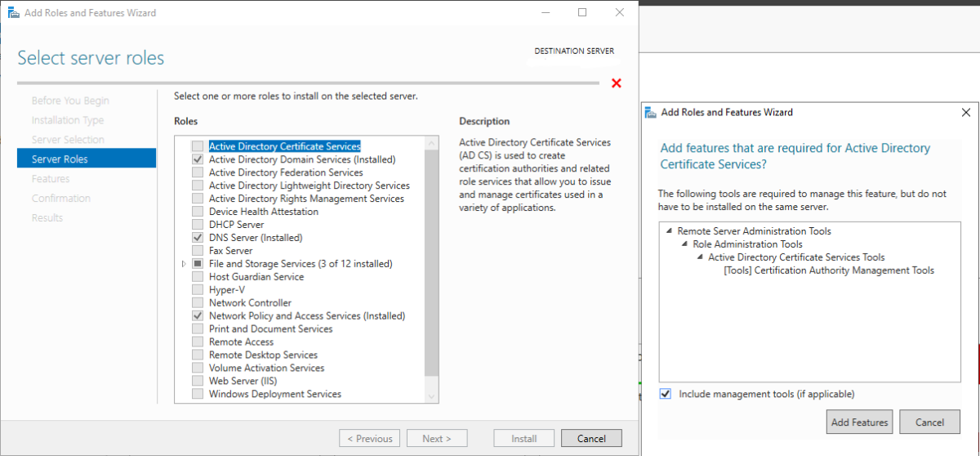This screenshot has height=456, width=980.
Task: Select Certification Authority Management Tools item
Action: (828, 270)
